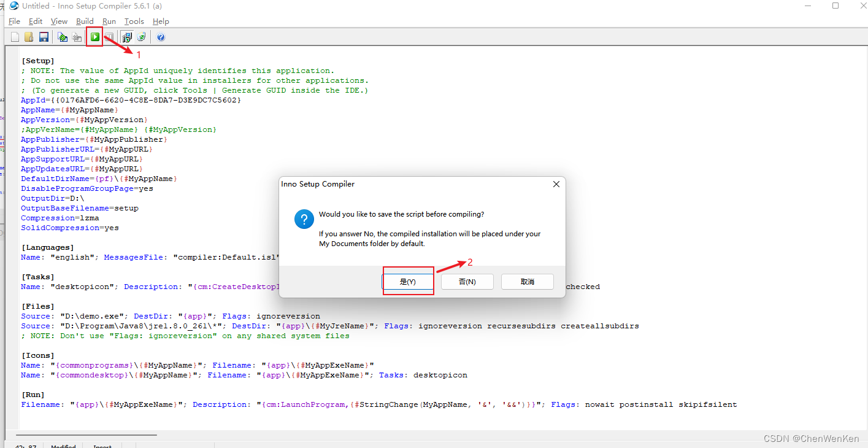Select the Target Setup toolbar icon
Screen dimensions: 868x448
coord(127,37)
